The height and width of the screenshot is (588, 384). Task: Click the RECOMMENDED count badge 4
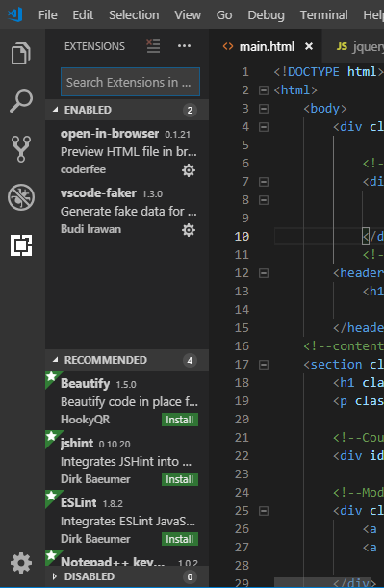(x=190, y=360)
